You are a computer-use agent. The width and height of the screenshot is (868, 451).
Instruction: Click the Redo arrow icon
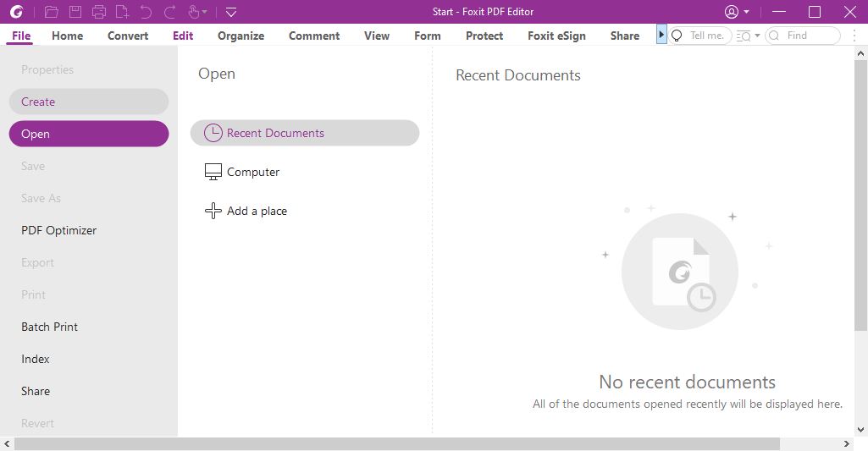[x=170, y=12]
